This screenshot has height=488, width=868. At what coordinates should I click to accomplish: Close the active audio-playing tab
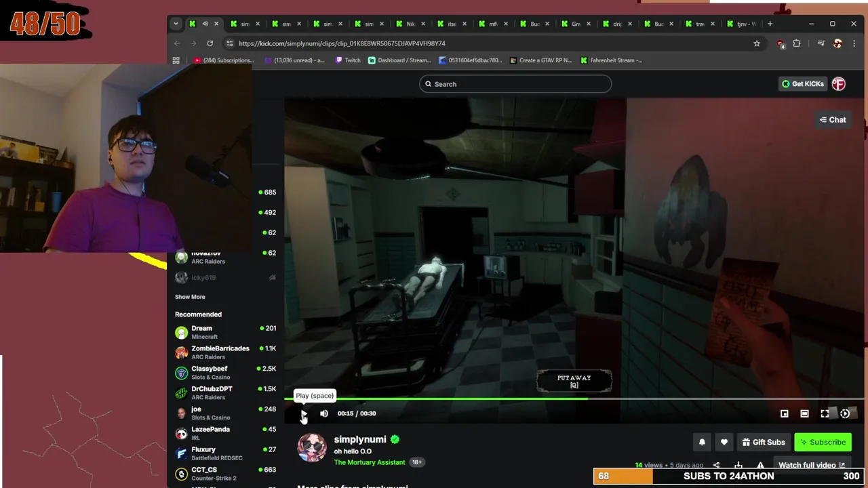[216, 24]
